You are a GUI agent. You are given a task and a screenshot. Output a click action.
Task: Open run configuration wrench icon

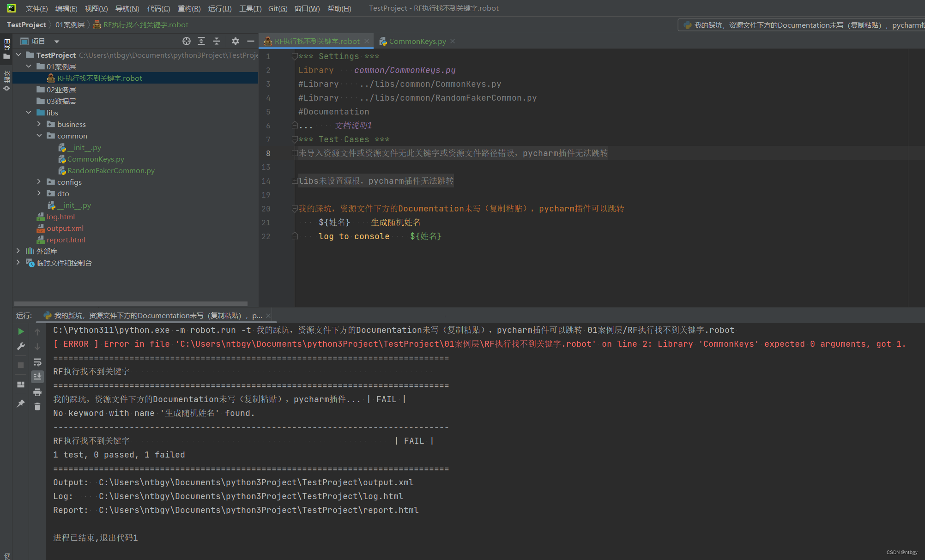pyautogui.click(x=21, y=346)
